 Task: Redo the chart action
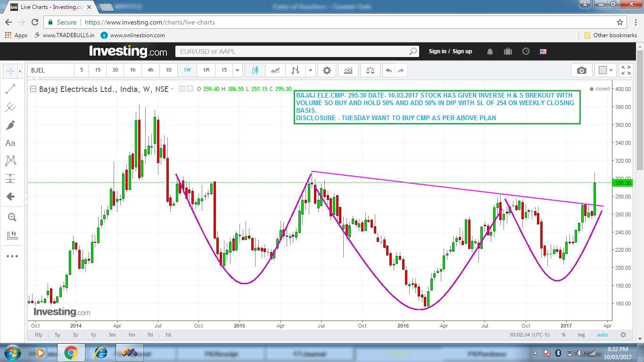401,70
